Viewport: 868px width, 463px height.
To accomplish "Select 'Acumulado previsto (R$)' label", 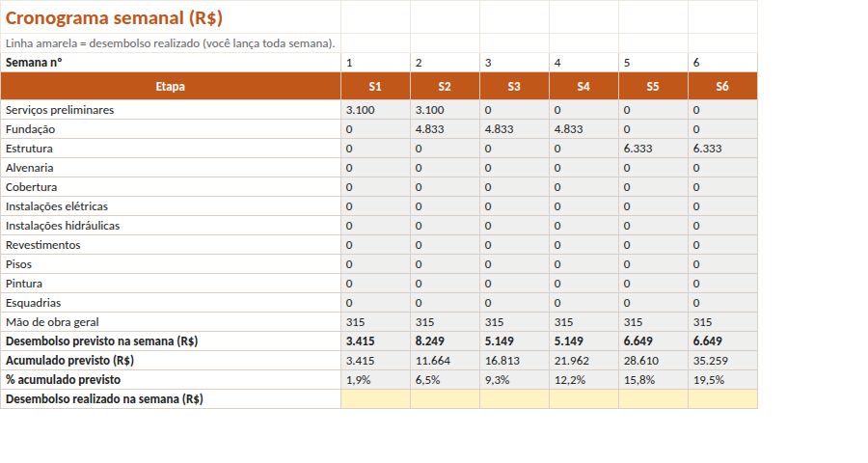I will 171,361.
